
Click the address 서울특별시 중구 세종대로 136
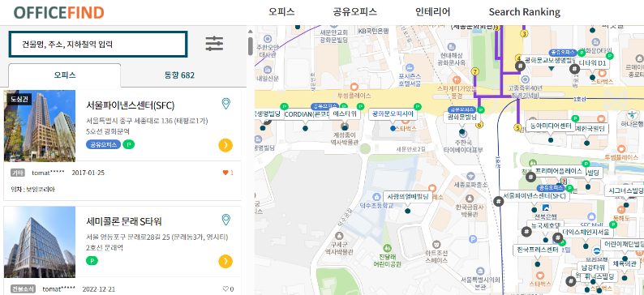point(148,121)
